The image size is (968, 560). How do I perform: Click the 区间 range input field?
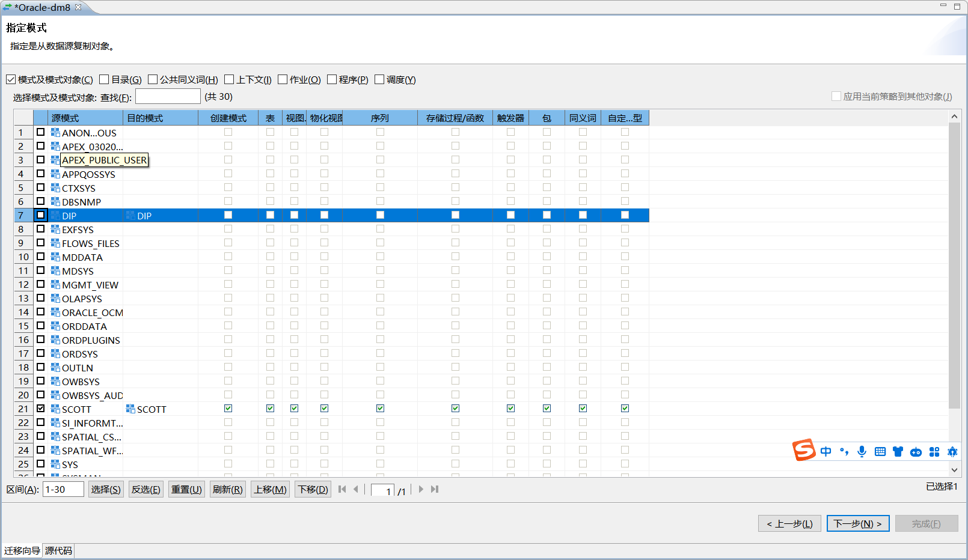coord(63,489)
